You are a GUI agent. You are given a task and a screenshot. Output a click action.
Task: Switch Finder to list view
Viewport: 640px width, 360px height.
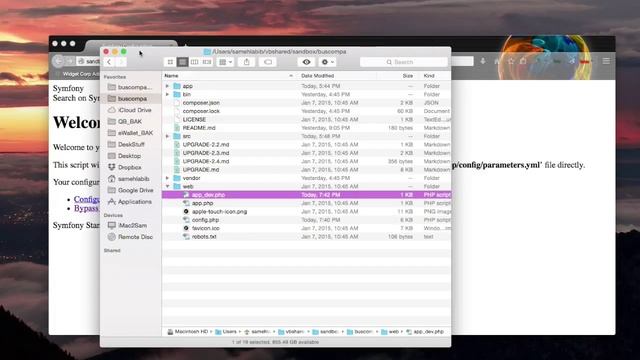coord(182,62)
